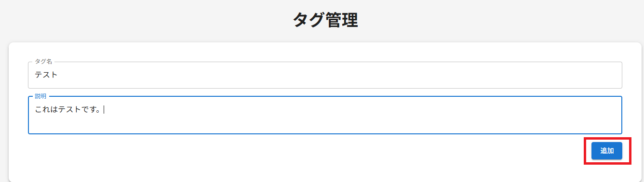Viewport: 644px width, 182px height.
Task: Click the blue 追加 button
Action: click(x=607, y=151)
